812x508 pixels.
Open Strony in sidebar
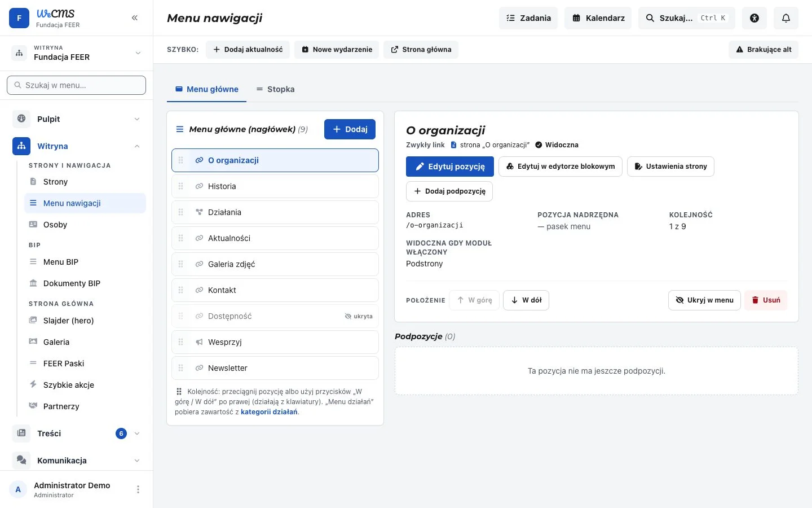click(85, 182)
